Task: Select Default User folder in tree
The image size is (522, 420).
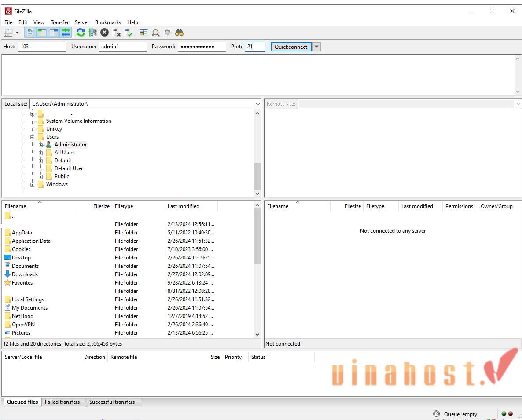Action: (x=69, y=168)
